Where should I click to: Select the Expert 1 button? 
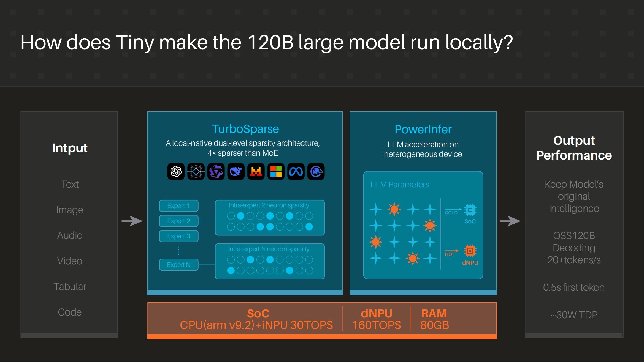click(178, 205)
